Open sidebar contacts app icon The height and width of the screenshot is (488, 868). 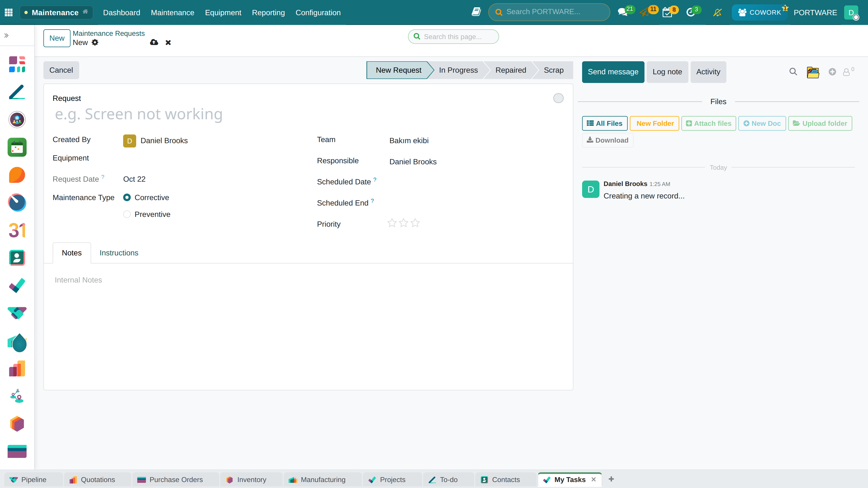(17, 258)
